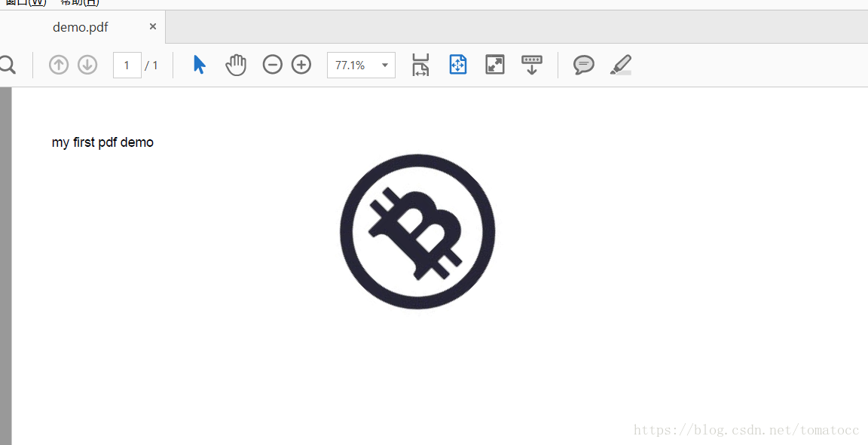Select the demo.pdf tab
The width and height of the screenshot is (868, 445).
(81, 27)
